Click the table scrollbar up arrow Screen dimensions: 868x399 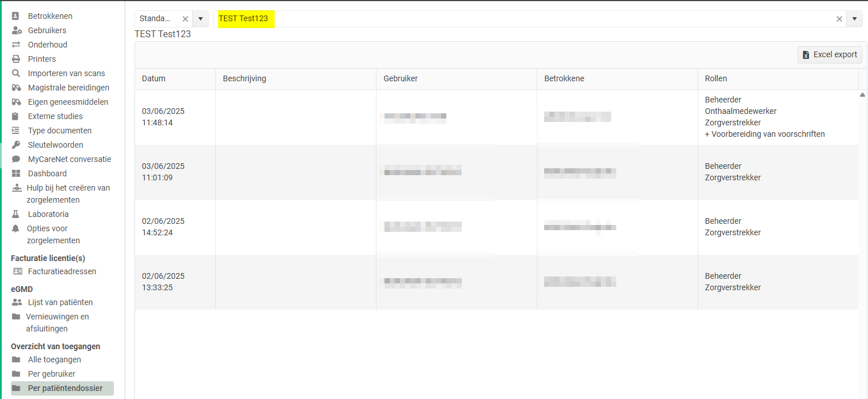coord(862,95)
